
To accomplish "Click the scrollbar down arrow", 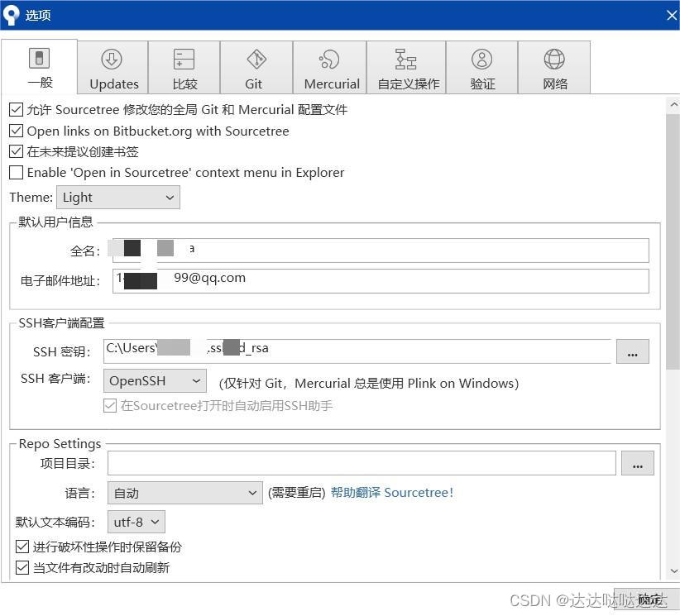I will tap(673, 571).
